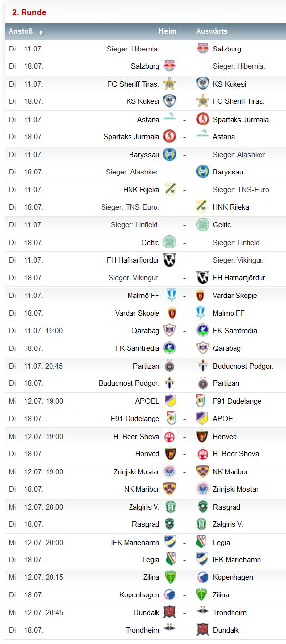The width and height of the screenshot is (286, 644).
Task: Open FC Sheriff Tiras. home team link
Action: tap(133, 84)
